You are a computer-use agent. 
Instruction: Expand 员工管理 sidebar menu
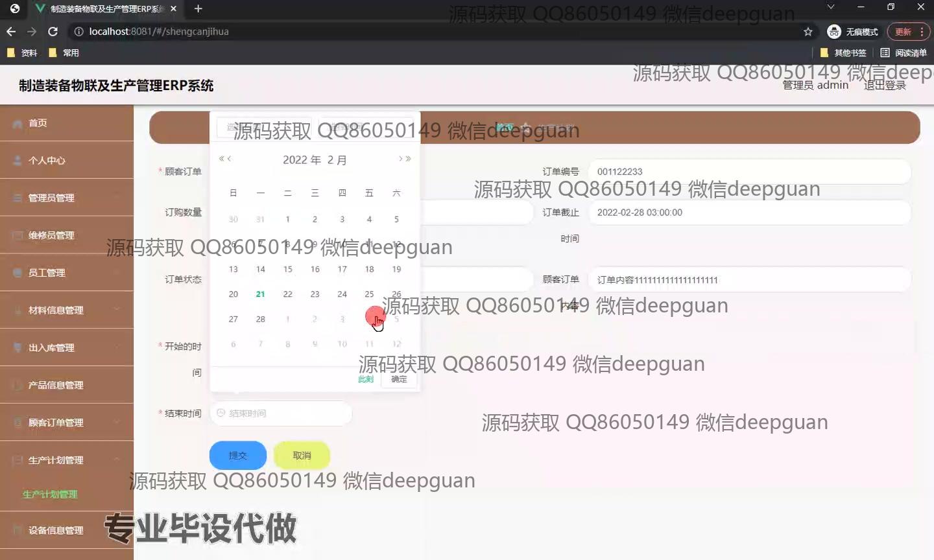pos(67,273)
